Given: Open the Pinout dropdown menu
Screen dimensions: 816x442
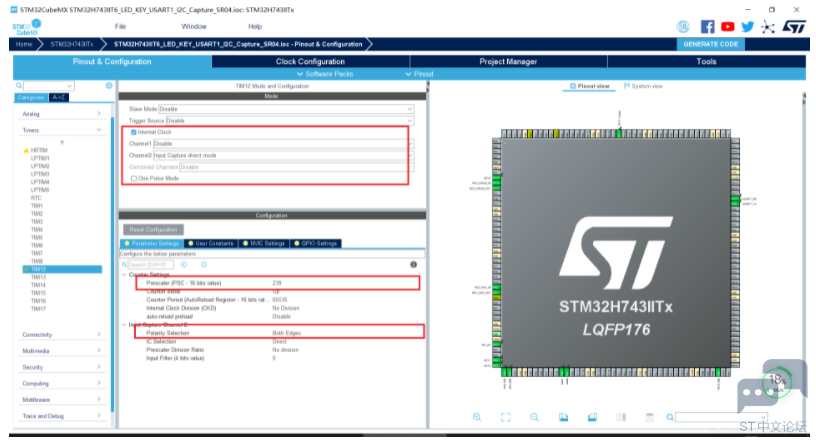Looking at the screenshot, I should 419,74.
